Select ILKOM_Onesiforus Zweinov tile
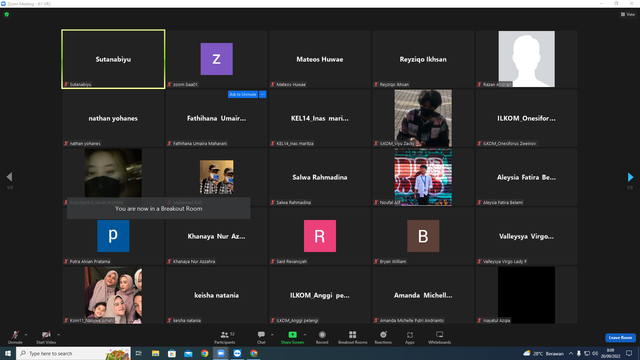 527,118
